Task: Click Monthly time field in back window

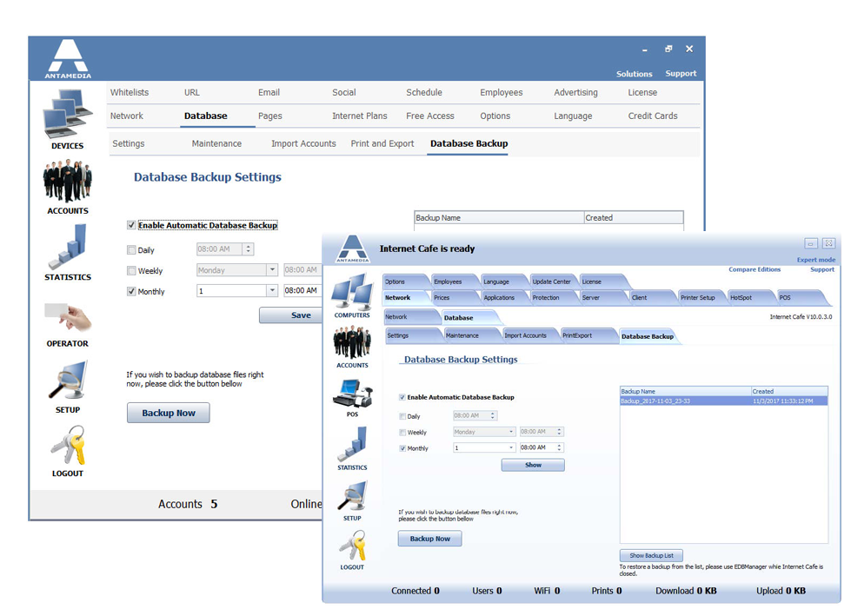Action: point(303,291)
